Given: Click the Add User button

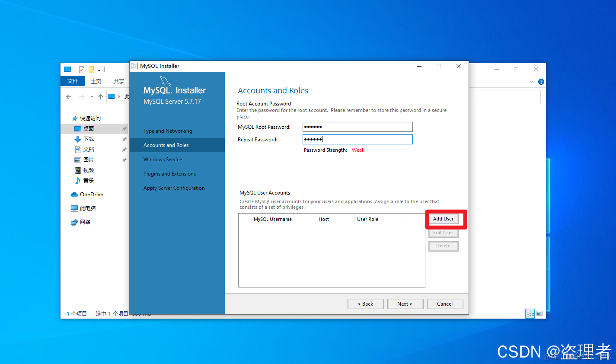Looking at the screenshot, I should coord(444,219).
